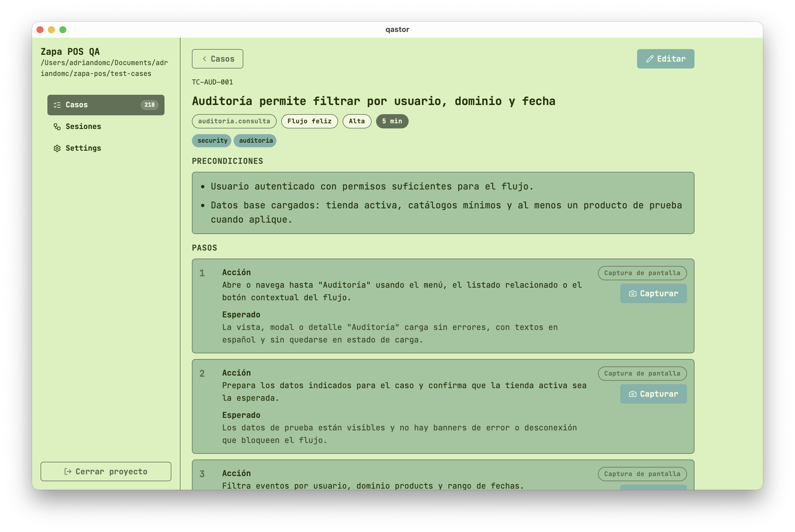Open the Sesiones section
This screenshot has height=532, width=795.
pos(106,126)
